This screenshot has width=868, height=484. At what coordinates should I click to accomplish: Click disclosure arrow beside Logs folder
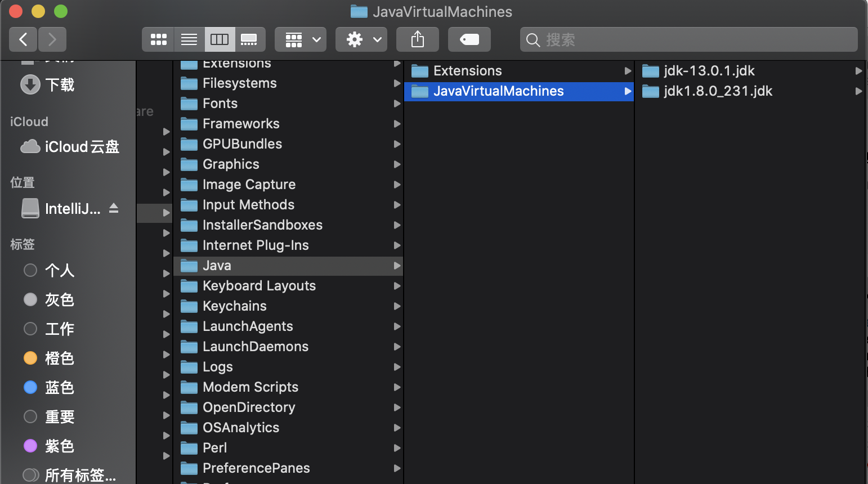coord(397,367)
